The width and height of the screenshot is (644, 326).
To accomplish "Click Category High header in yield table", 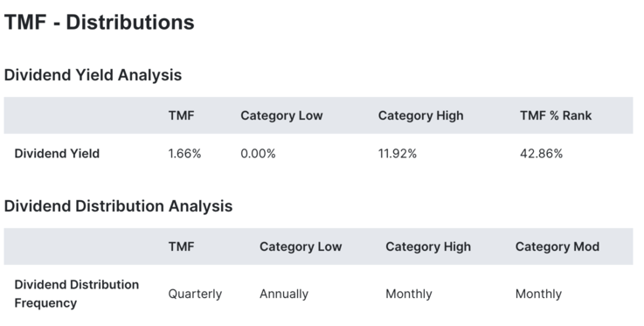I will click(420, 115).
